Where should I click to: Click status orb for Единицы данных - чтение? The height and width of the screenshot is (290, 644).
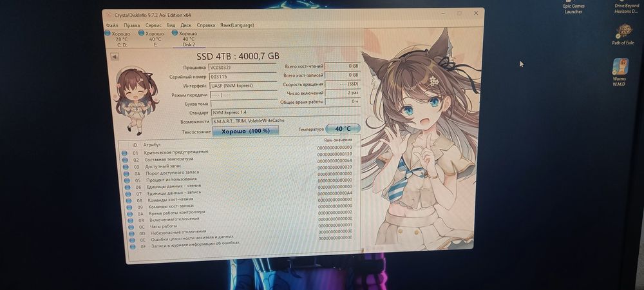[x=128, y=188]
